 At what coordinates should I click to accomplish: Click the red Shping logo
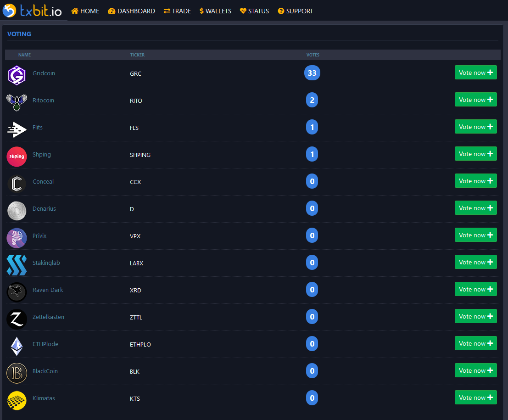[x=17, y=157]
